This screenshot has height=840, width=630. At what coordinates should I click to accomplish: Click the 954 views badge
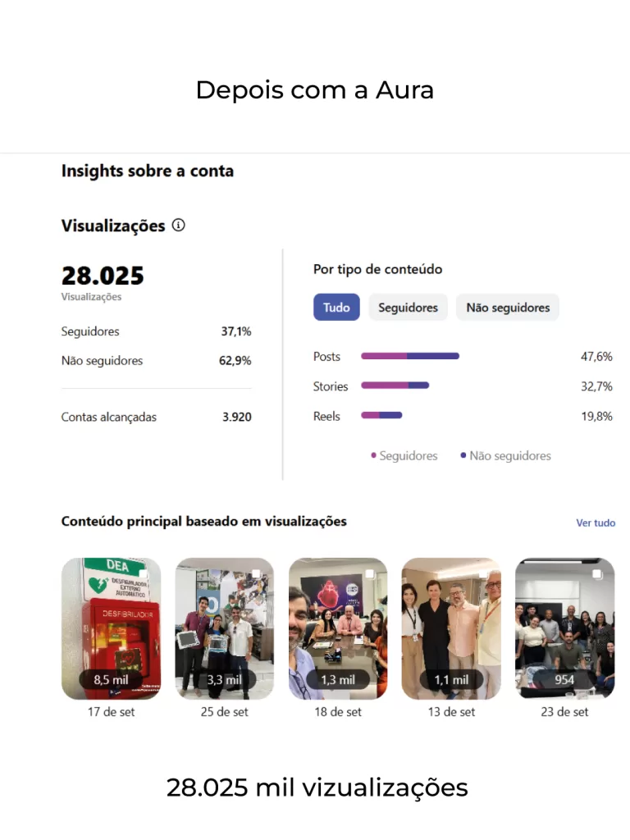click(564, 680)
